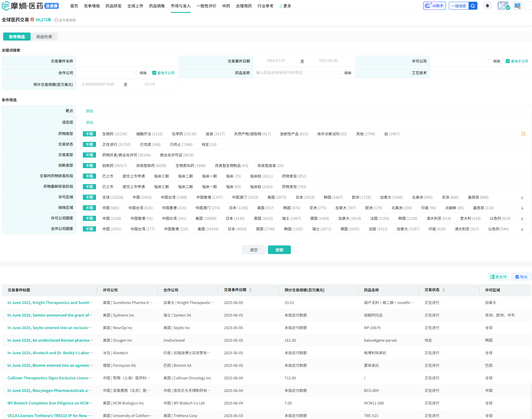The height and width of the screenshot is (419, 532).
Task: Open the Knight Therapeutics and Sumit deal link
Action: coord(50,303)
